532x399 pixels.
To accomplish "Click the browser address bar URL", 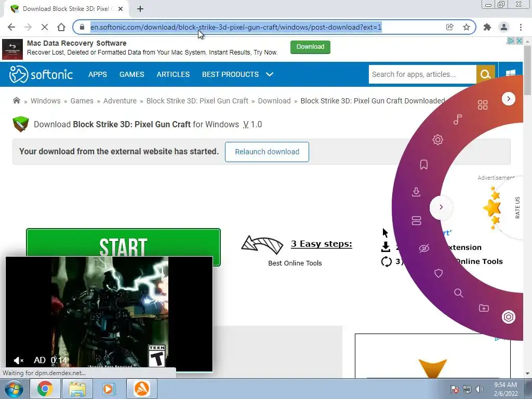I will (x=236, y=27).
